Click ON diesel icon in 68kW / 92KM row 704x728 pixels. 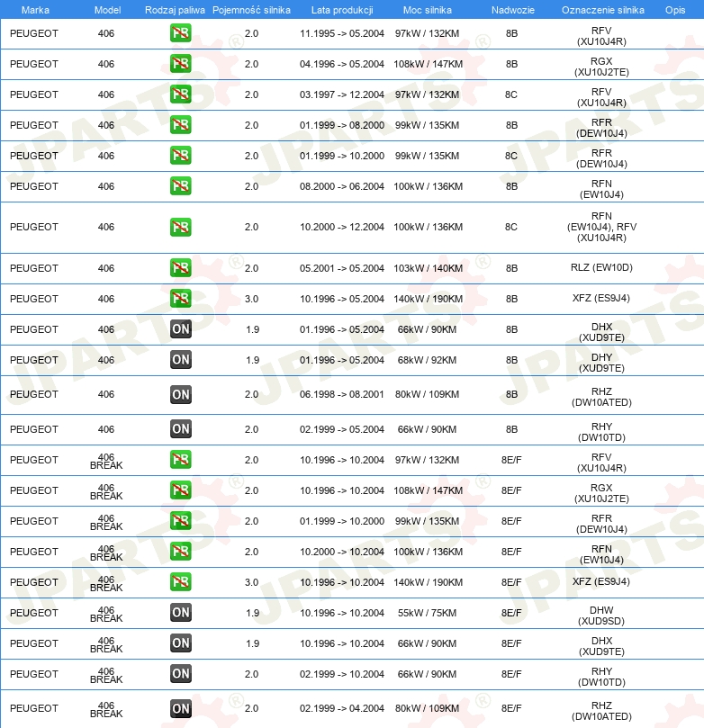tap(181, 360)
